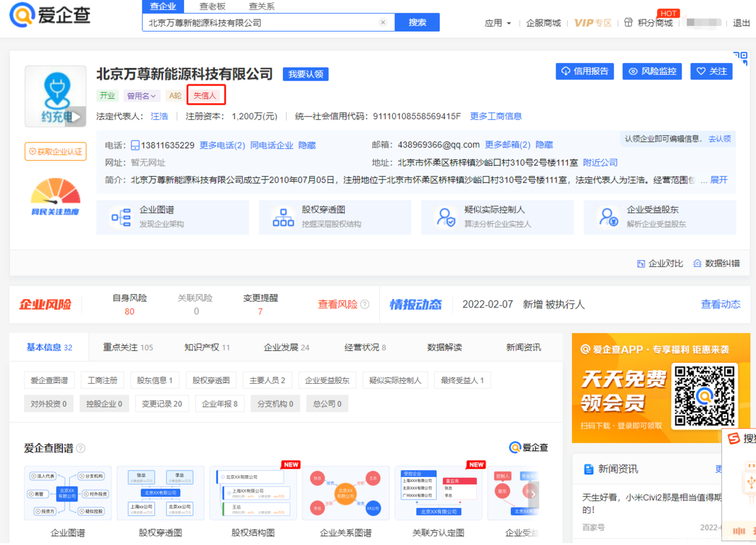Image resolution: width=756 pixels, height=545 pixels.
Task: Click the 企业对比 compare icon
Action: [641, 263]
